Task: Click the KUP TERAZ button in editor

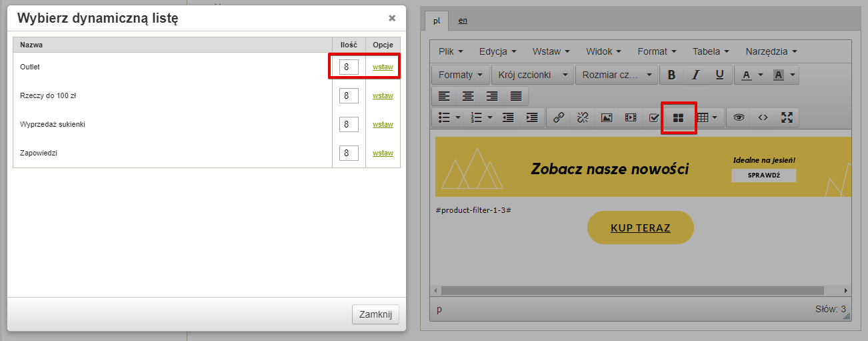Action: coord(640,228)
